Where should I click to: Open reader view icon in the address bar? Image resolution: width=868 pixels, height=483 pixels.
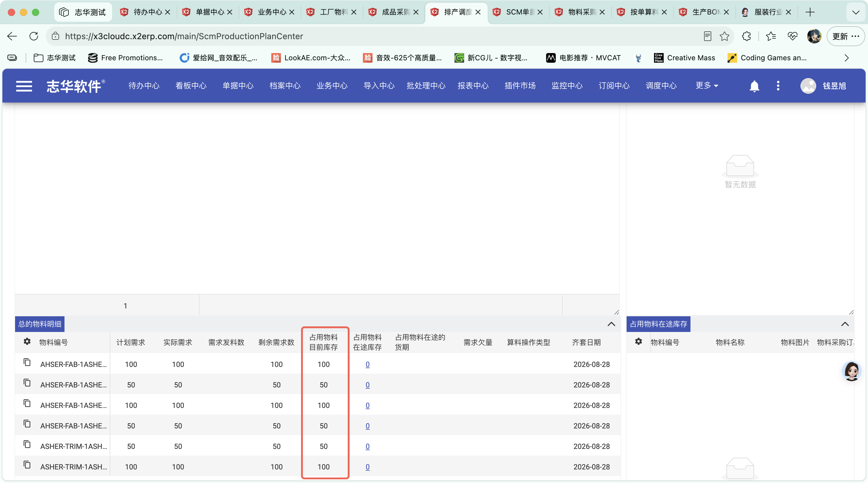pos(708,36)
